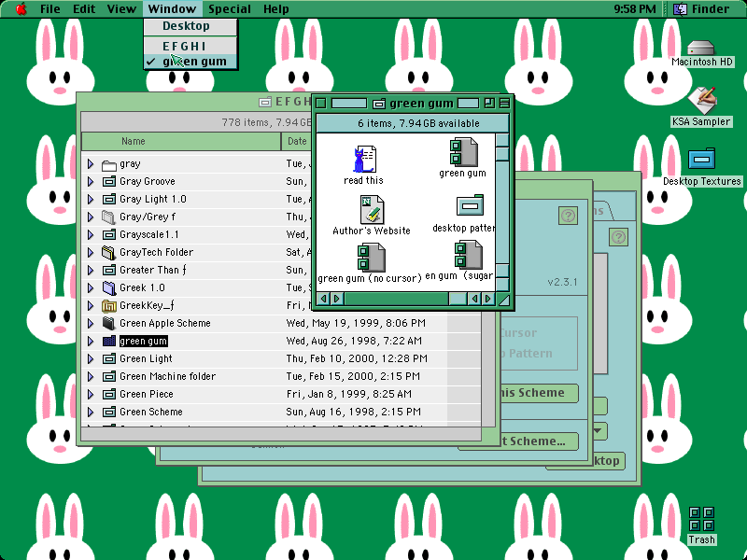Viewport: 747px width, 560px height.
Task: Select the Author's Website icon
Action: pos(372,209)
